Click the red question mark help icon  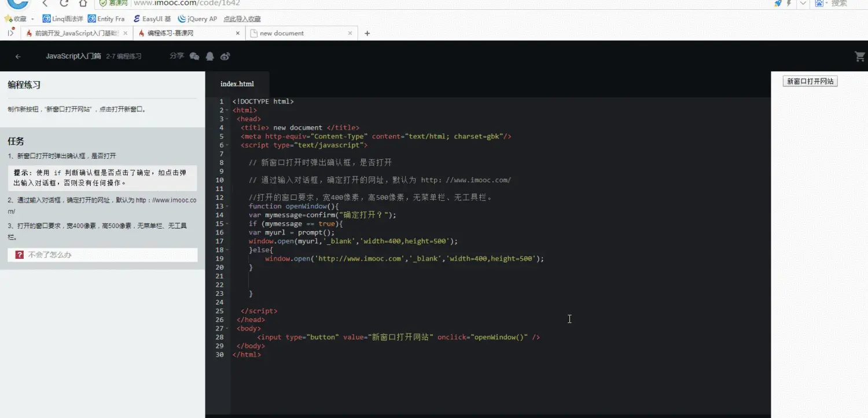pos(20,255)
